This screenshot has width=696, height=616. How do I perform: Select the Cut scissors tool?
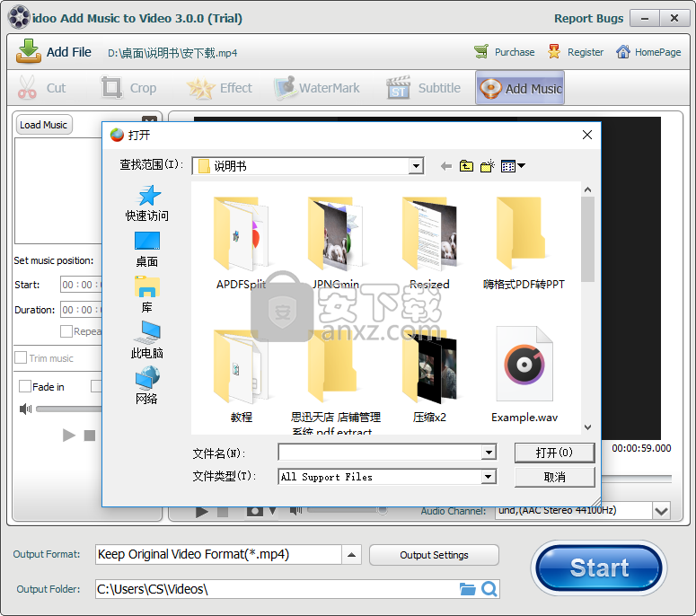tap(27, 87)
